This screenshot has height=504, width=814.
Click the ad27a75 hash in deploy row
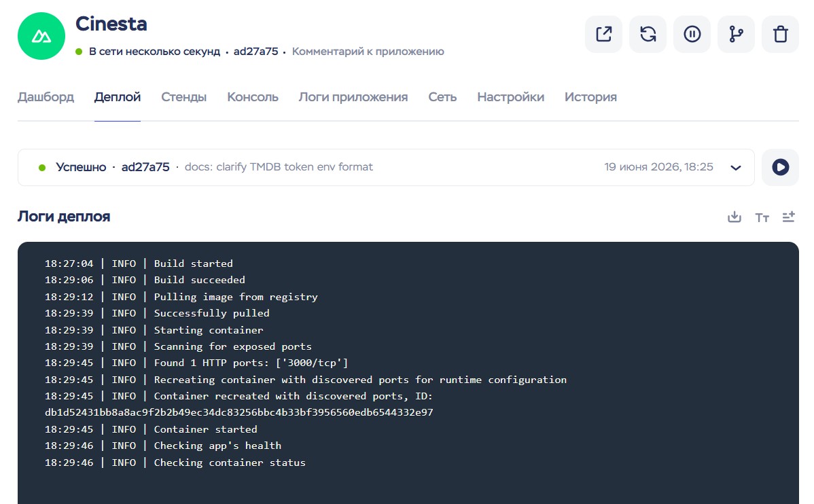pyautogui.click(x=145, y=167)
